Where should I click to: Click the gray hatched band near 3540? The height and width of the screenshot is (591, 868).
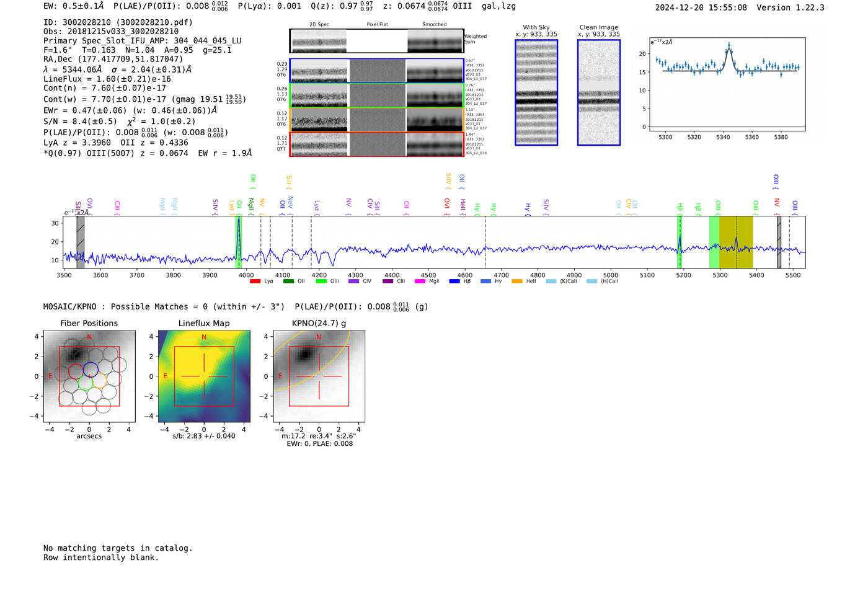click(x=81, y=242)
